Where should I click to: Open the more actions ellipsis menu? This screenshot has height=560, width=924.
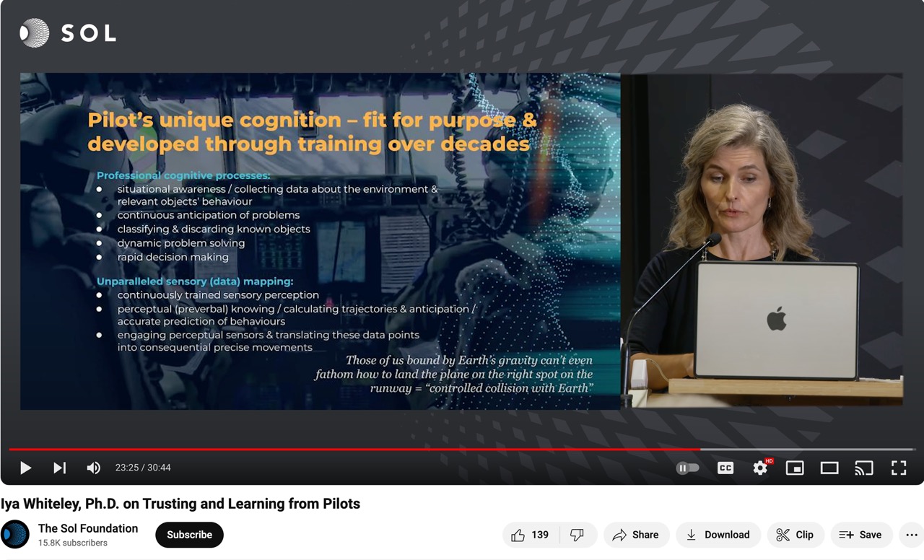[911, 535]
